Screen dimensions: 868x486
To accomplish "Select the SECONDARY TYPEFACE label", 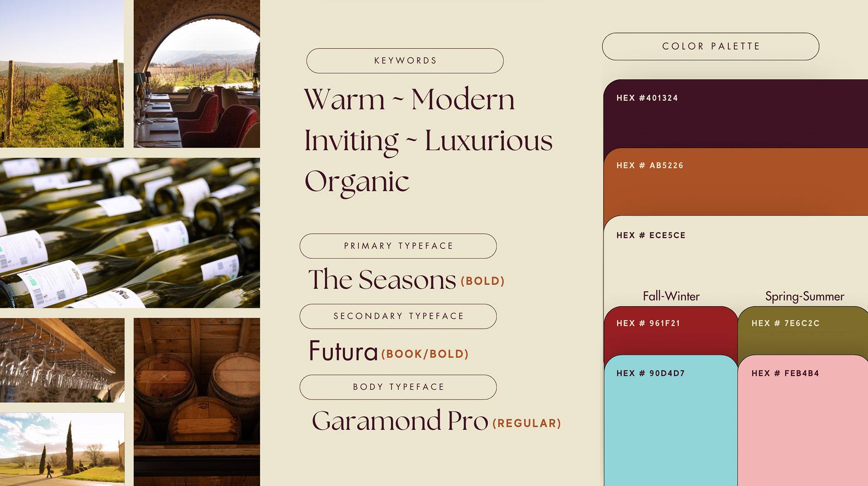I will click(x=398, y=316).
